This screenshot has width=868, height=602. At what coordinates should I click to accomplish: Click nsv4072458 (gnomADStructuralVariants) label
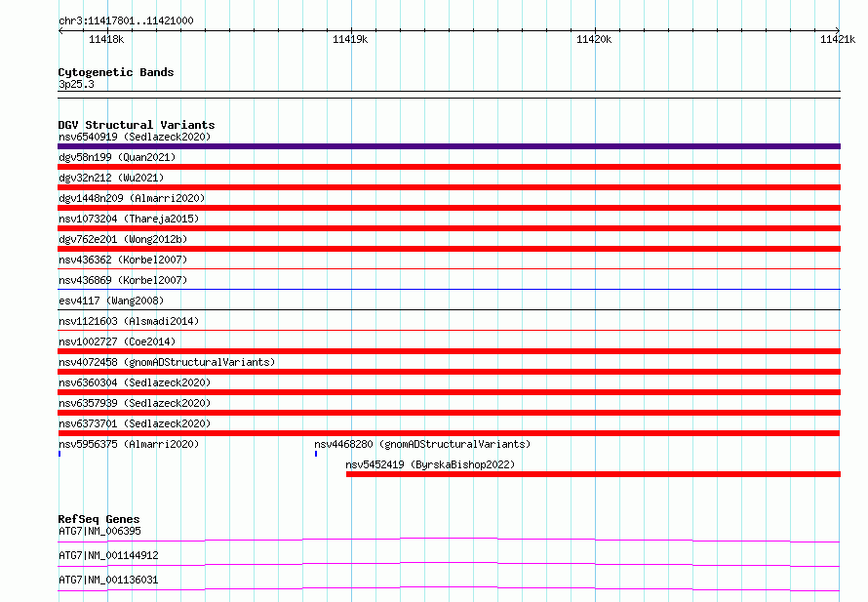[167, 362]
